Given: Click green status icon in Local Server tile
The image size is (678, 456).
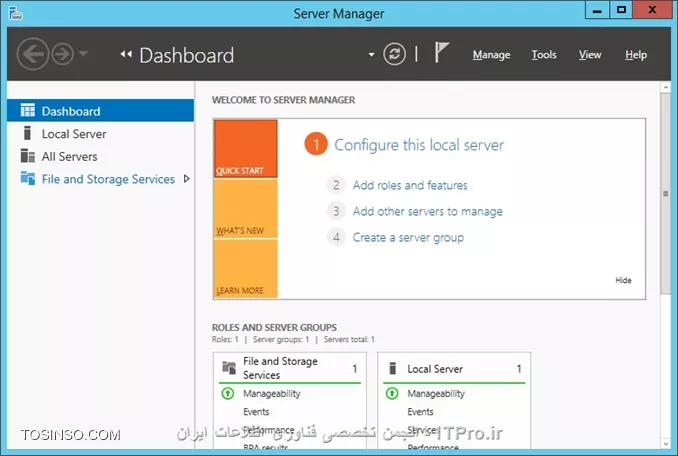Looking at the screenshot, I should pos(392,393).
